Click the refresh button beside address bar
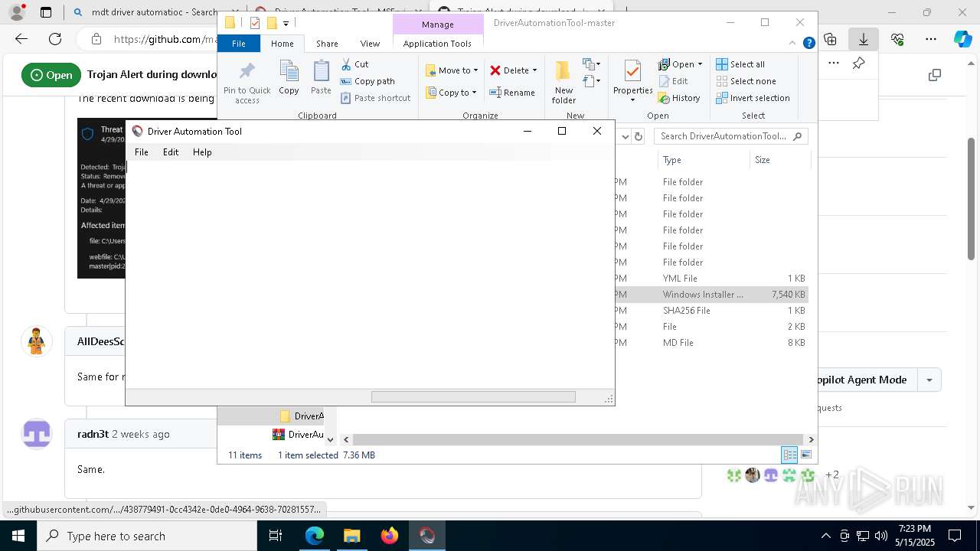Viewport: 980px width, 551px height. [x=639, y=136]
